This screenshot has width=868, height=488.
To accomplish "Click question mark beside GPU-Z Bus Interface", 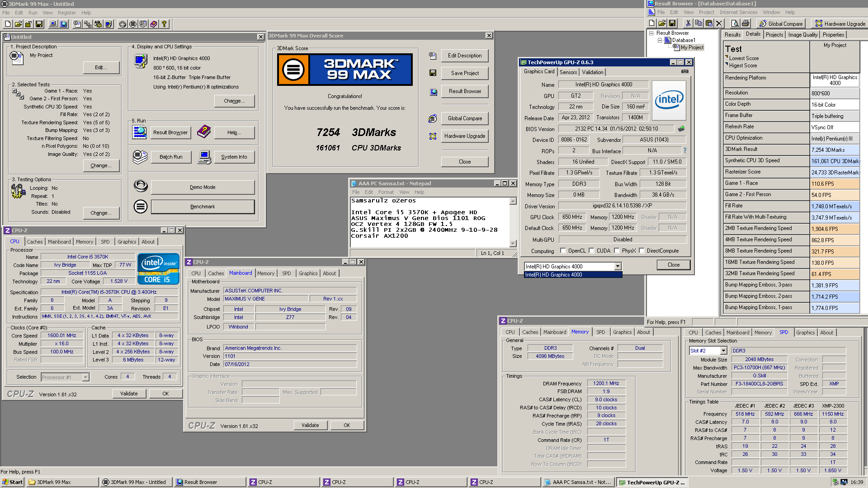I will click(x=684, y=150).
